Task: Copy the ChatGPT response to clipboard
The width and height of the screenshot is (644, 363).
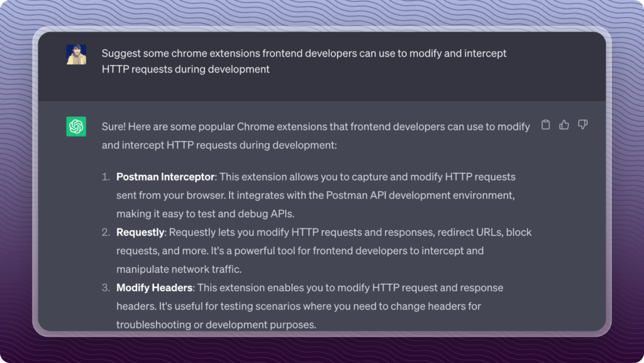Action: coord(545,125)
